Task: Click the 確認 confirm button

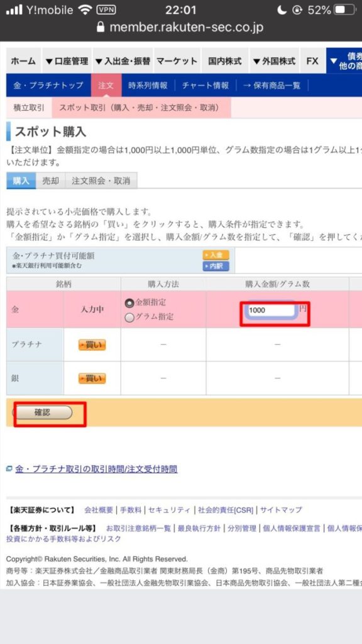Action: 42,413
